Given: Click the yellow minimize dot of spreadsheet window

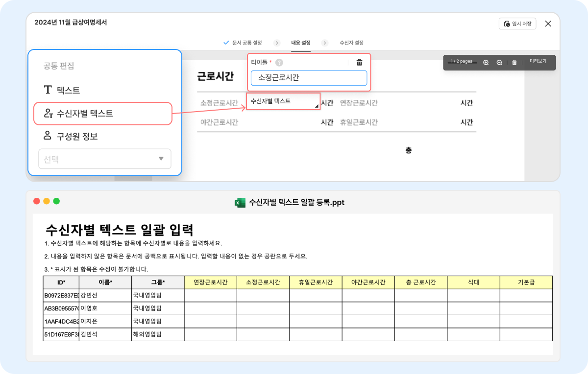Looking at the screenshot, I should (x=47, y=201).
